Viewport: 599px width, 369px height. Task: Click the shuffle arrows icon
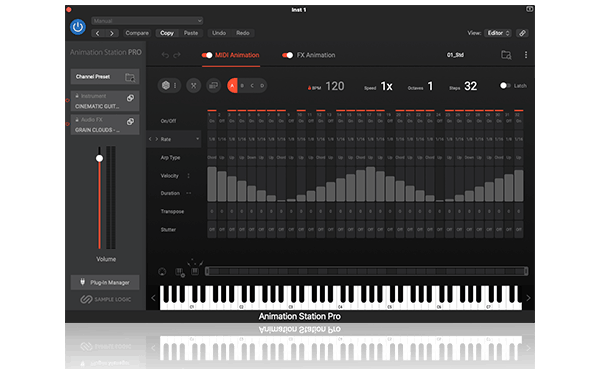pos(194,86)
